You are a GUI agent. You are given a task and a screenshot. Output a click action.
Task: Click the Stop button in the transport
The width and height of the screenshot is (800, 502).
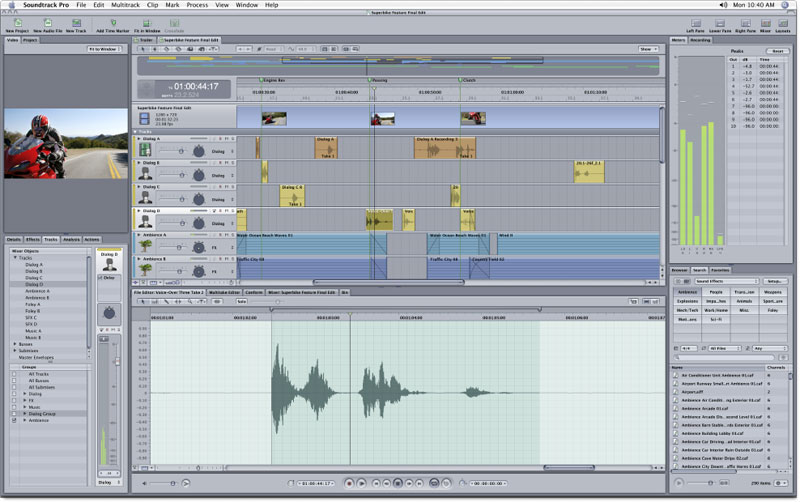397,483
